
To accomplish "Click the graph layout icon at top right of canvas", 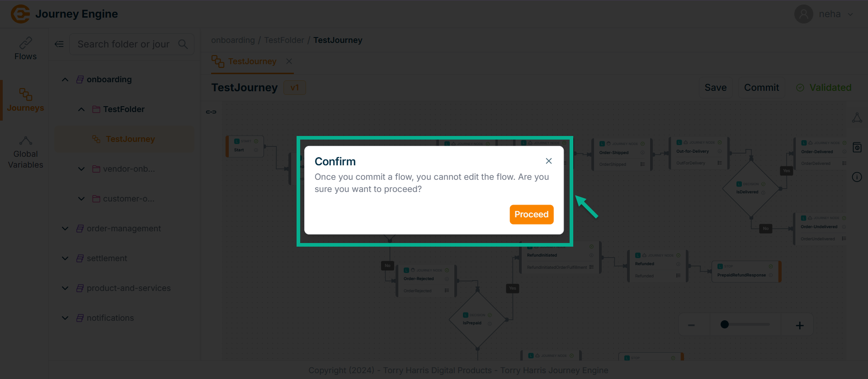I will coord(857,118).
